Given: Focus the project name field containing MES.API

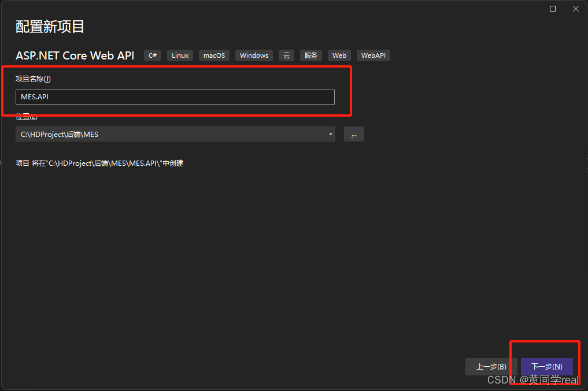Looking at the screenshot, I should [175, 97].
